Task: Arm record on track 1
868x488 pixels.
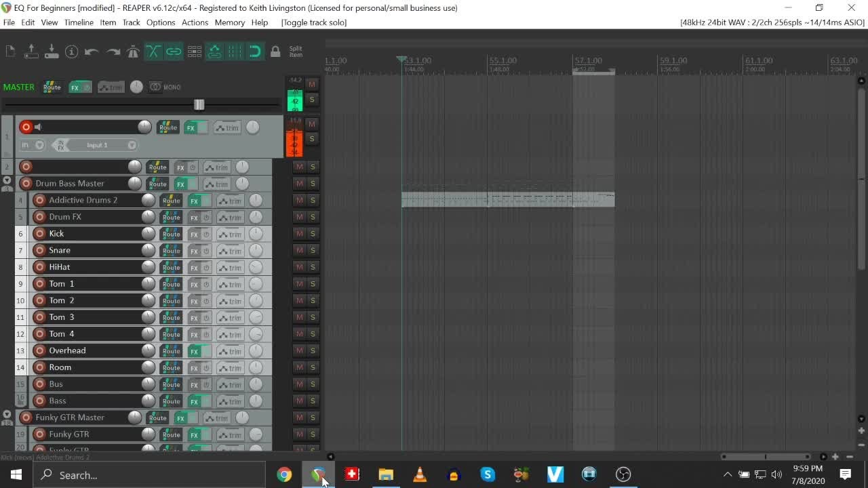Action: click(x=26, y=127)
